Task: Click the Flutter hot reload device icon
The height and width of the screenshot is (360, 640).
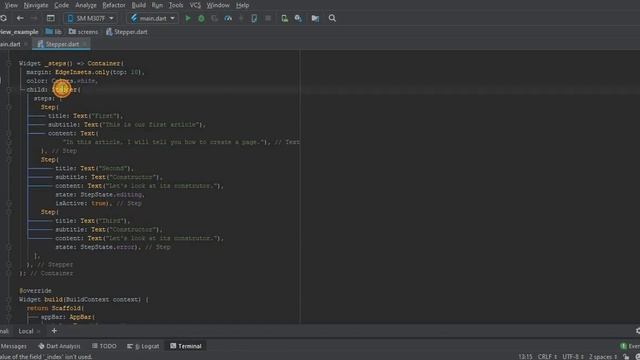Action: 254,18
